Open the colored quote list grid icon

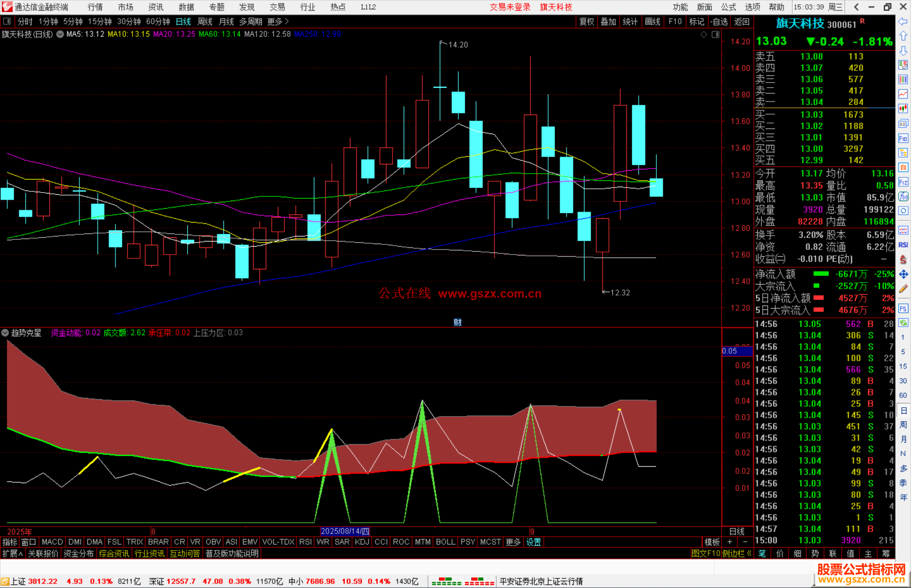pos(903,80)
